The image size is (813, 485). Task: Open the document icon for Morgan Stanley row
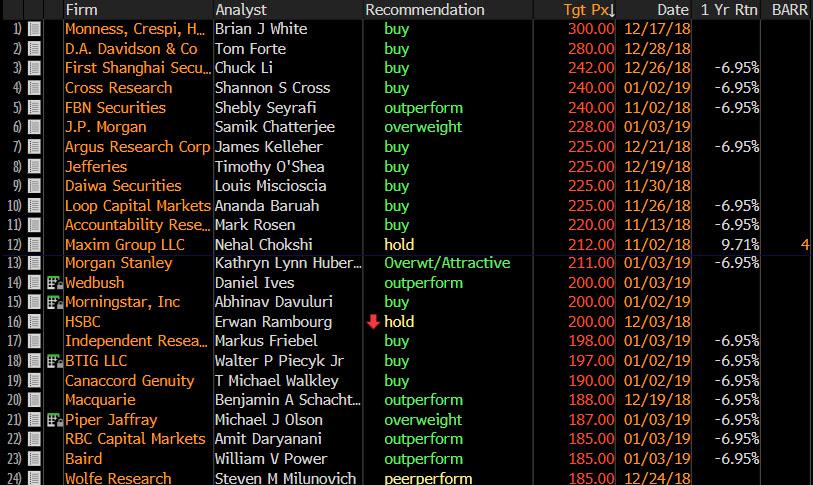coord(34,263)
